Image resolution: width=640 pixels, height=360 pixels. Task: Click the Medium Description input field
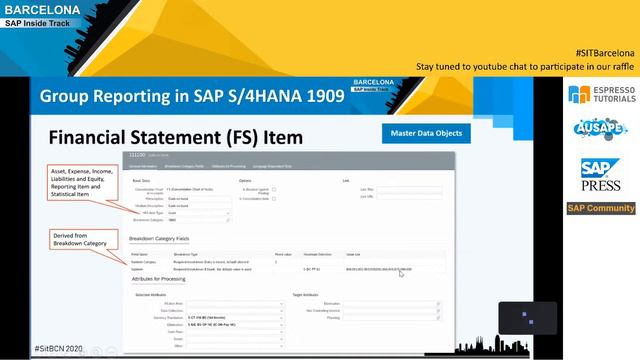[199, 206]
